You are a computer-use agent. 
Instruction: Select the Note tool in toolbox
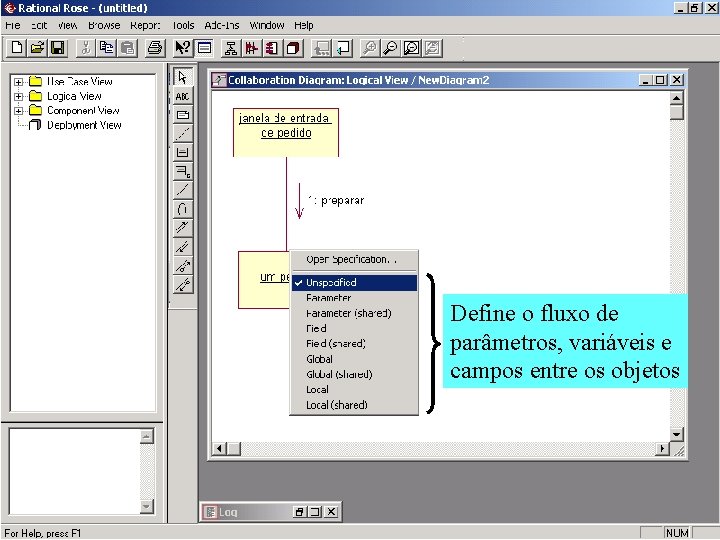(x=183, y=115)
